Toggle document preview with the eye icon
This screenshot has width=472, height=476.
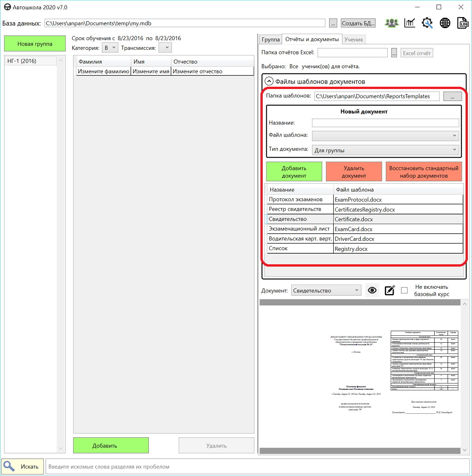click(372, 290)
